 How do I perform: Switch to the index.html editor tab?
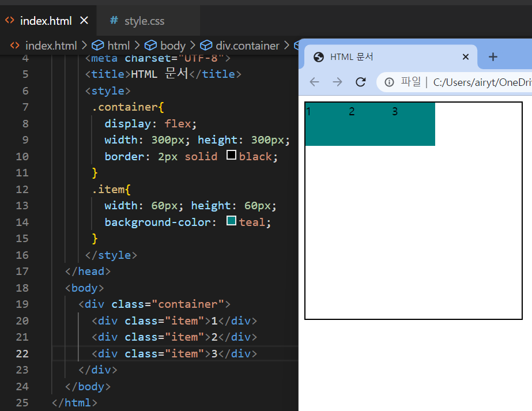click(48, 21)
